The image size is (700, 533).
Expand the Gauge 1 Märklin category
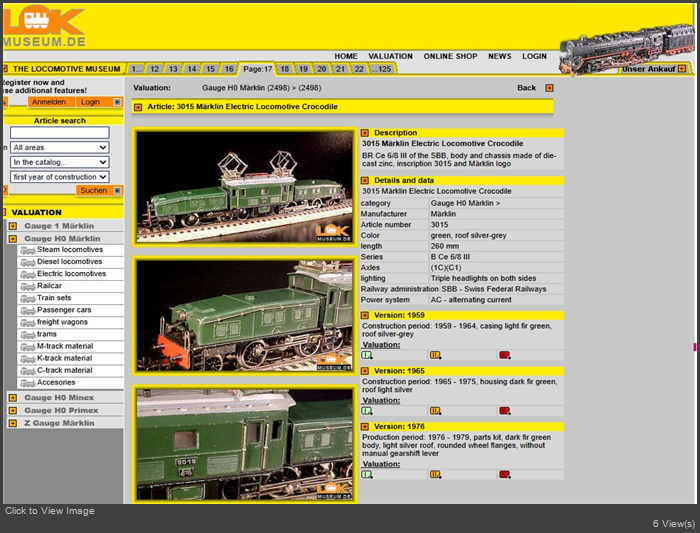pos(13,226)
